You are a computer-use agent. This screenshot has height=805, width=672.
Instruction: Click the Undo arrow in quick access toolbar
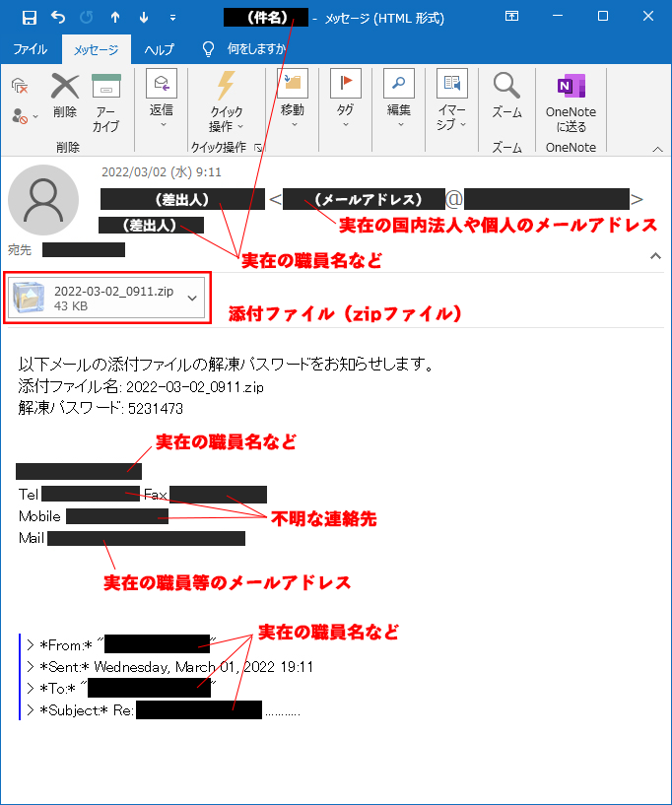58,18
